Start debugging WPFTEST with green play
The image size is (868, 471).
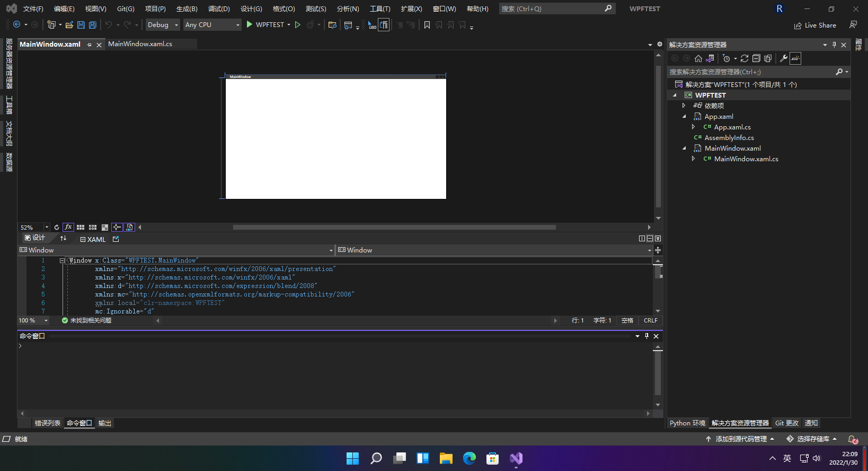tap(250, 25)
